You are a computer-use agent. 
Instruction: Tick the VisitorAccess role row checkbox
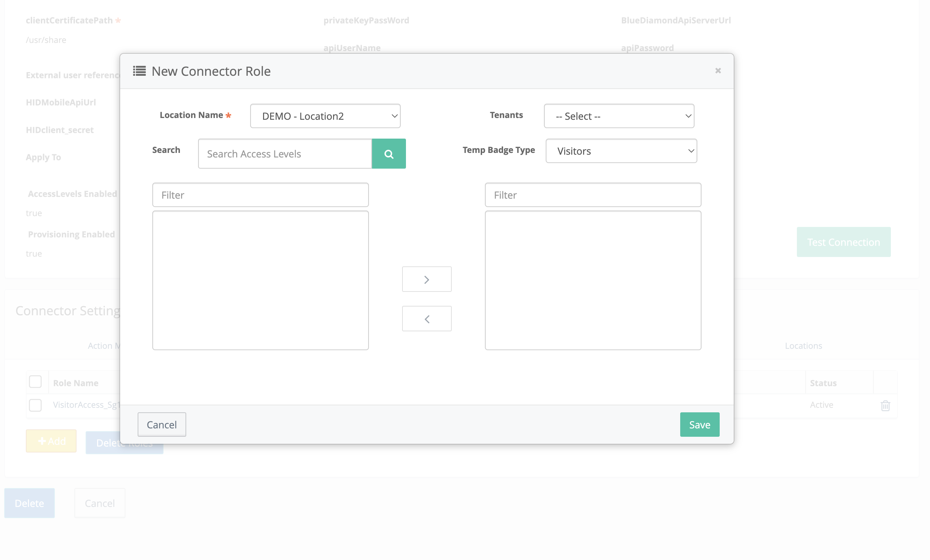point(35,405)
